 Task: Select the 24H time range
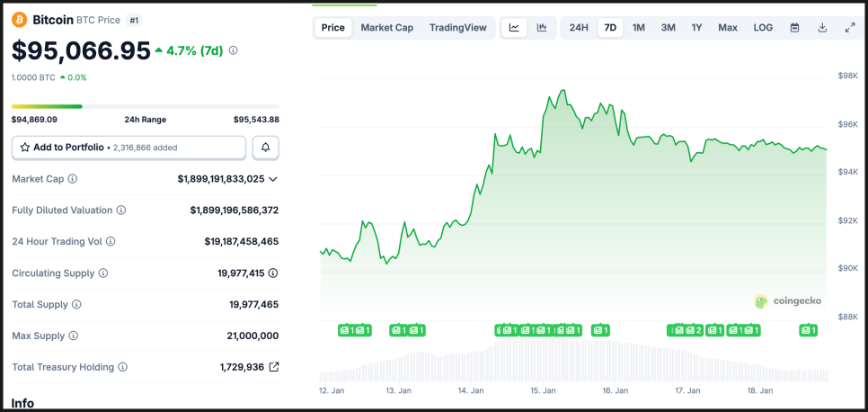579,28
